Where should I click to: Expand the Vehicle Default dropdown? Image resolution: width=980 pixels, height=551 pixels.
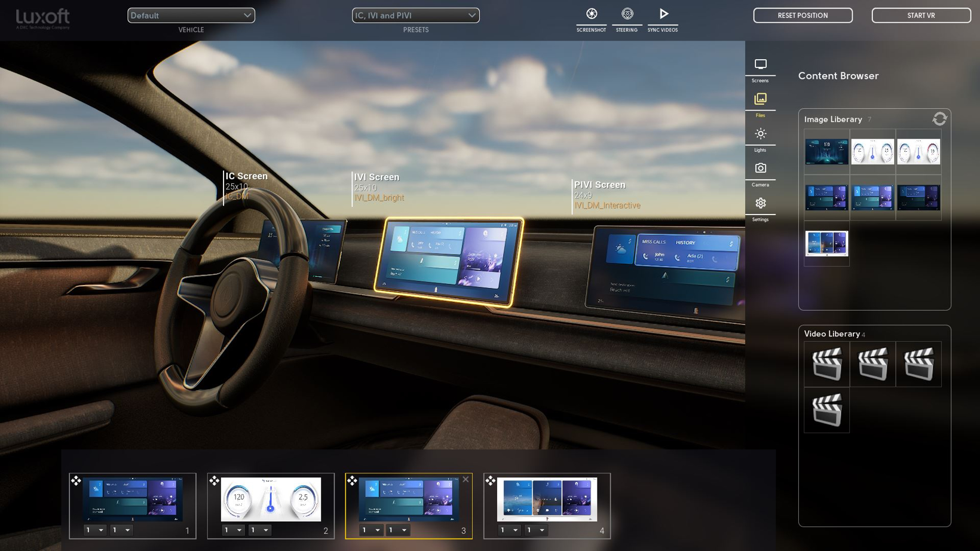191,16
